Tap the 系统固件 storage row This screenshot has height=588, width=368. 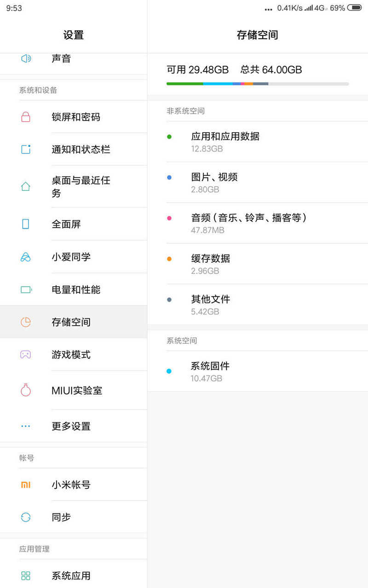click(258, 371)
